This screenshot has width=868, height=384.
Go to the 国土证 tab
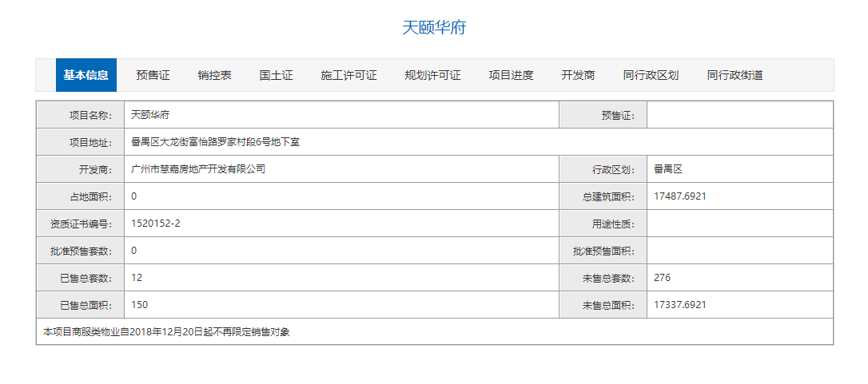277,75
